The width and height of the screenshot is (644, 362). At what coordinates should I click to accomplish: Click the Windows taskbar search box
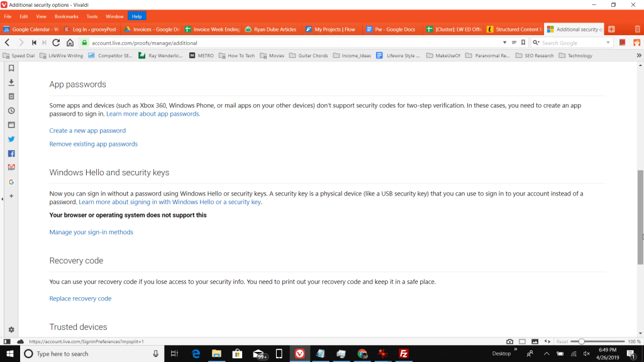[x=92, y=354]
